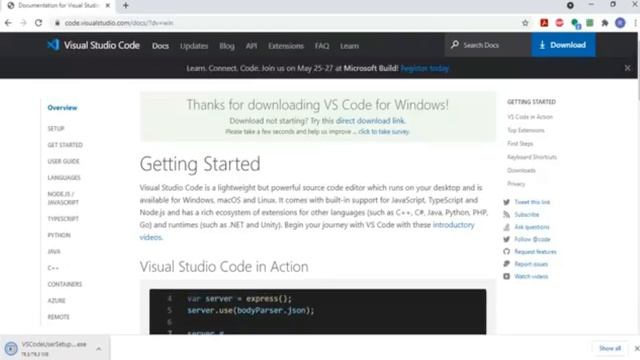Dismiss the Microsoft Build banner

[x=627, y=68]
